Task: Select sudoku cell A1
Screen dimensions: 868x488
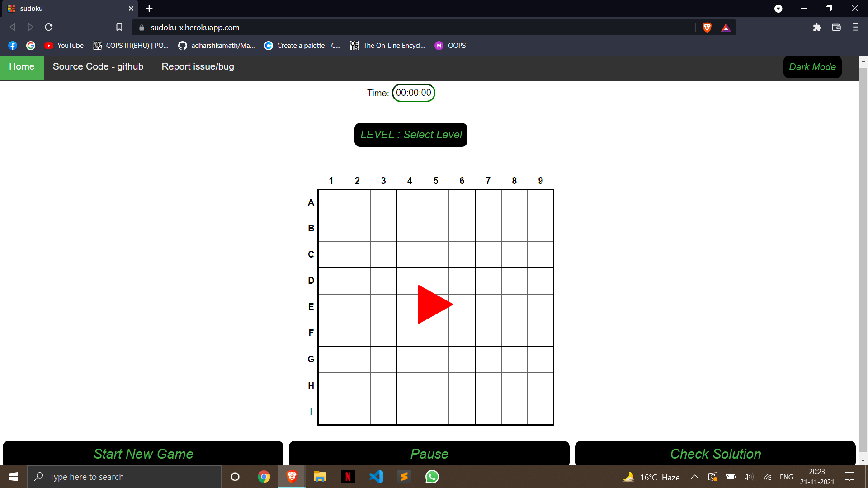Action: coord(331,202)
